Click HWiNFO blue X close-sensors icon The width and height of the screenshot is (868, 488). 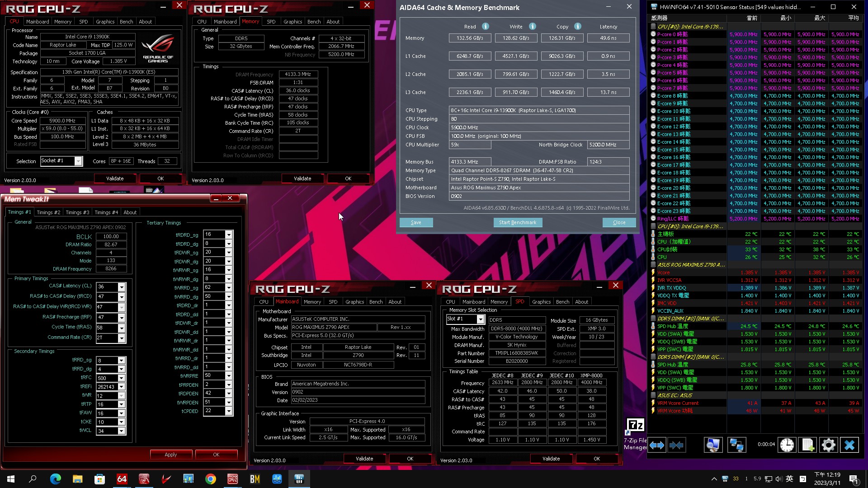[849, 446]
